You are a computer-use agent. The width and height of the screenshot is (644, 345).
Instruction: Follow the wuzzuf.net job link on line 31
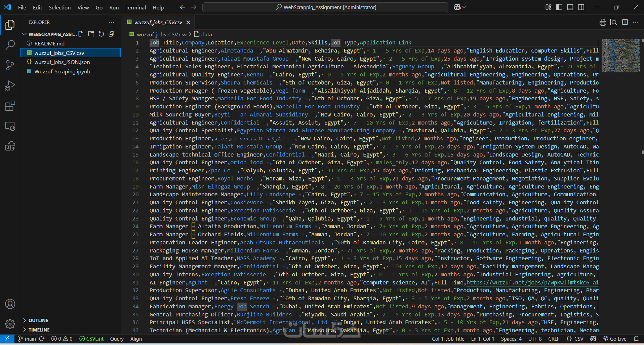point(533,282)
